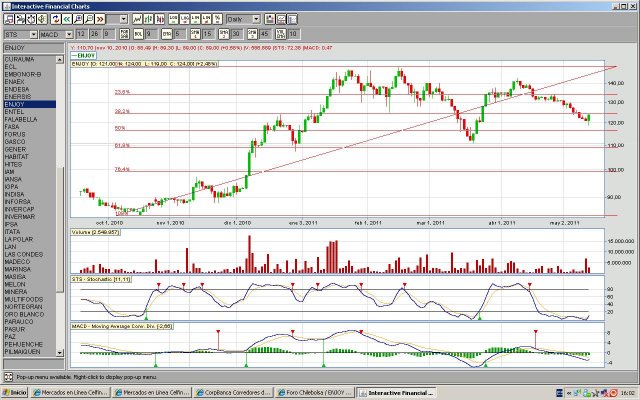Select ENERSIS in the symbol list

tap(29, 97)
